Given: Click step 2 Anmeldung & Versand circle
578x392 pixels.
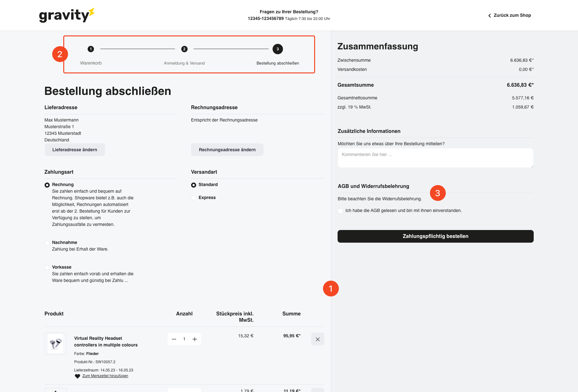Looking at the screenshot, I should (x=184, y=49).
